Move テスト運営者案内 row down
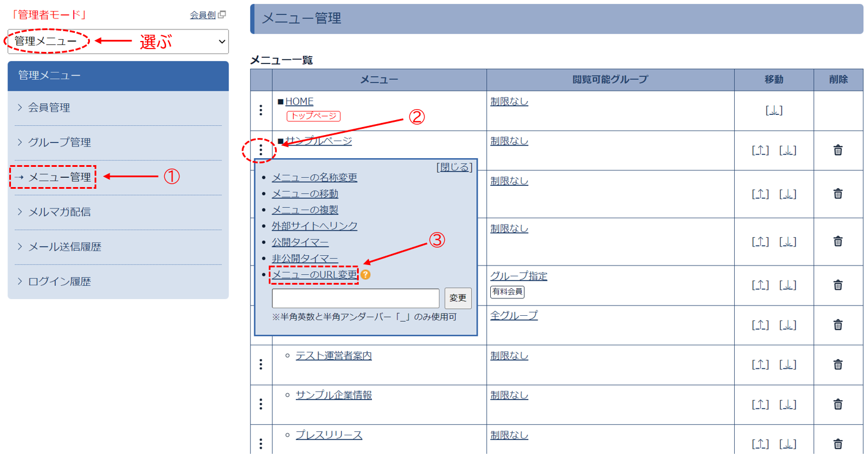 click(x=787, y=364)
